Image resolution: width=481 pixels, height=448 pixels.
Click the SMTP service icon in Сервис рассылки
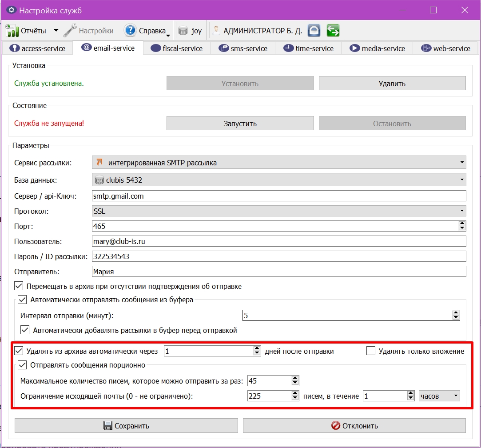tap(99, 162)
